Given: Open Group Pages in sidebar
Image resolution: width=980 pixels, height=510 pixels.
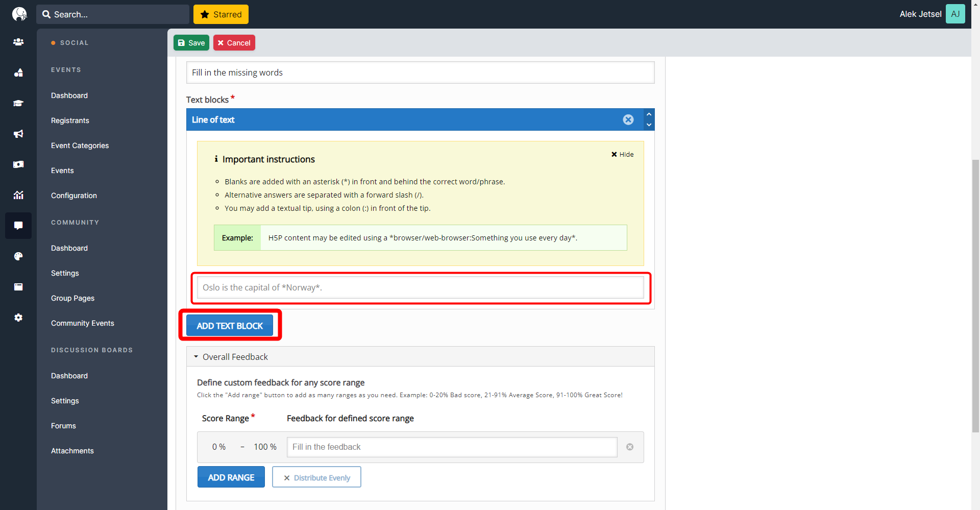Looking at the screenshot, I should pos(73,298).
